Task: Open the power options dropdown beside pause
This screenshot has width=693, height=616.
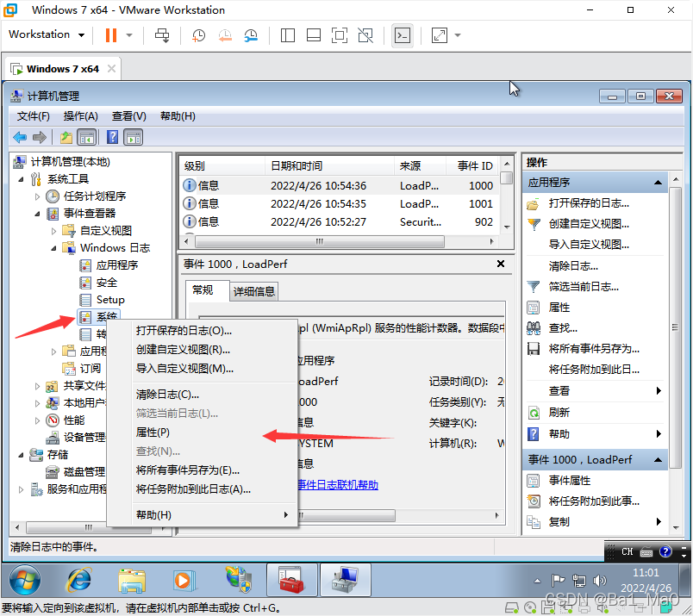Action: [129, 35]
